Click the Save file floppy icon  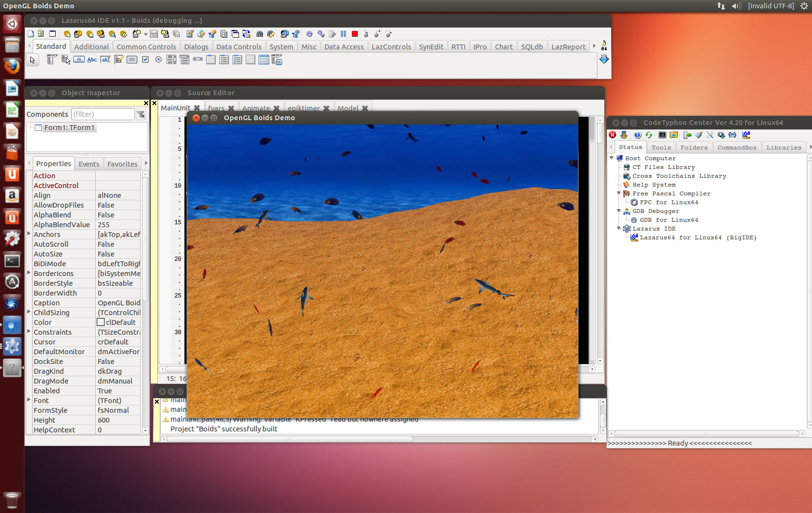154,34
